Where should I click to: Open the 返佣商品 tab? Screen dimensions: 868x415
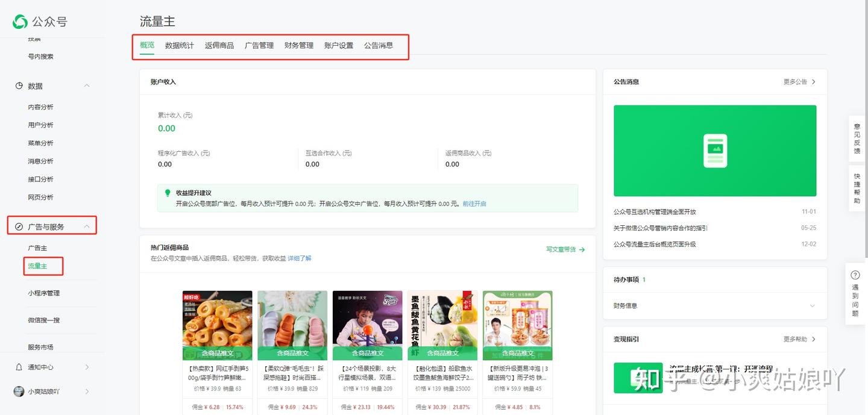219,45
